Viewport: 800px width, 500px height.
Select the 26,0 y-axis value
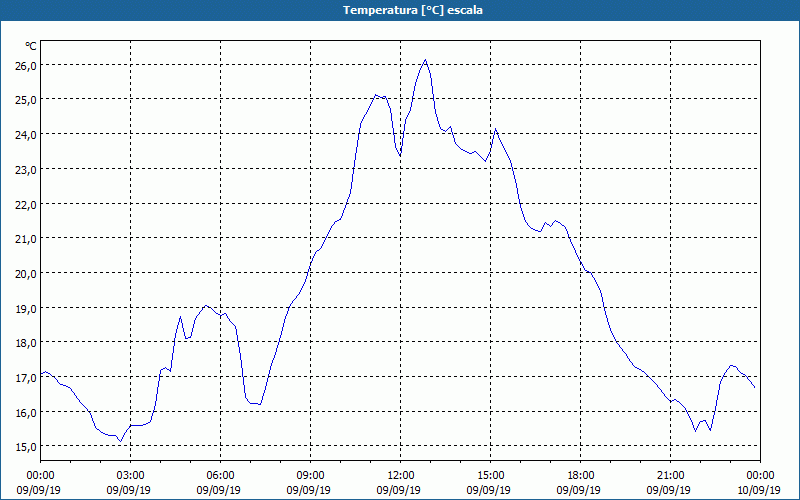click(26, 65)
